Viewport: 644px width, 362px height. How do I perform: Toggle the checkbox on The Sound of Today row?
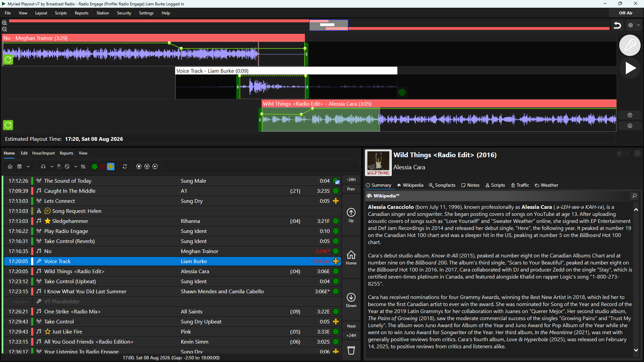click(x=337, y=182)
